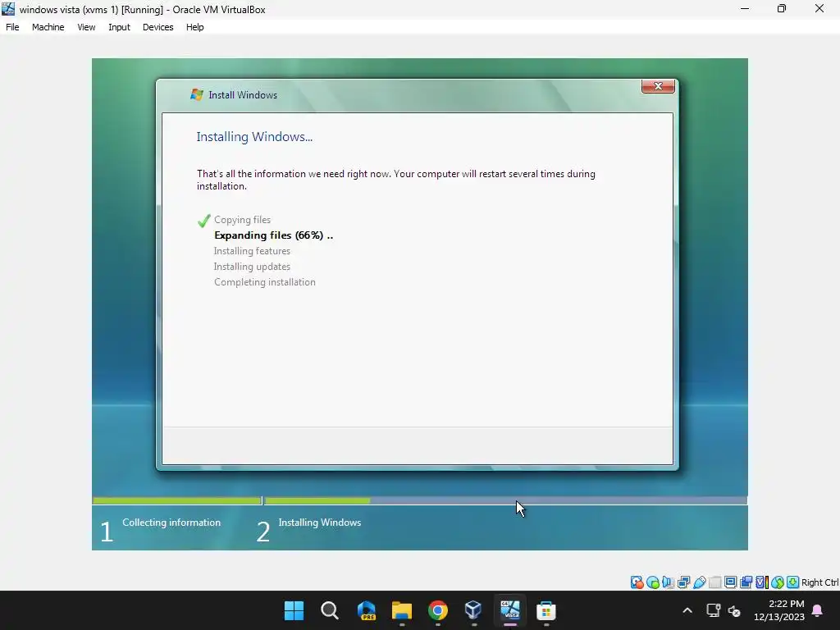The image size is (840, 630).
Task: Open taskbar Search
Action: (330, 610)
